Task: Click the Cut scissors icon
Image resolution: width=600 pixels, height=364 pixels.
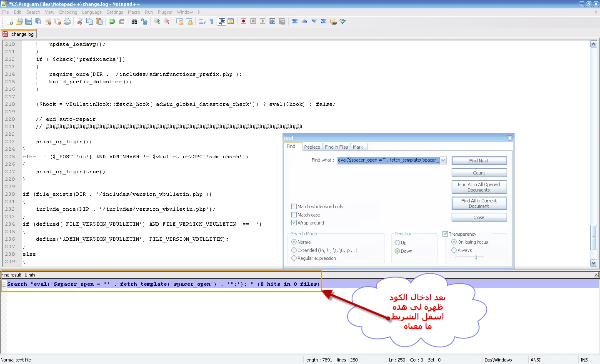Action: click(x=80, y=21)
